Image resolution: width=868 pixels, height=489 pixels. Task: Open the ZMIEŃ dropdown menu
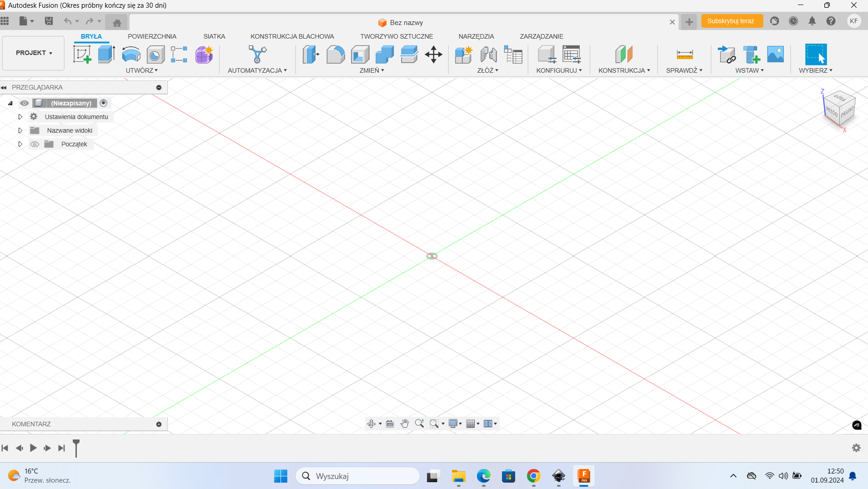pos(372,70)
